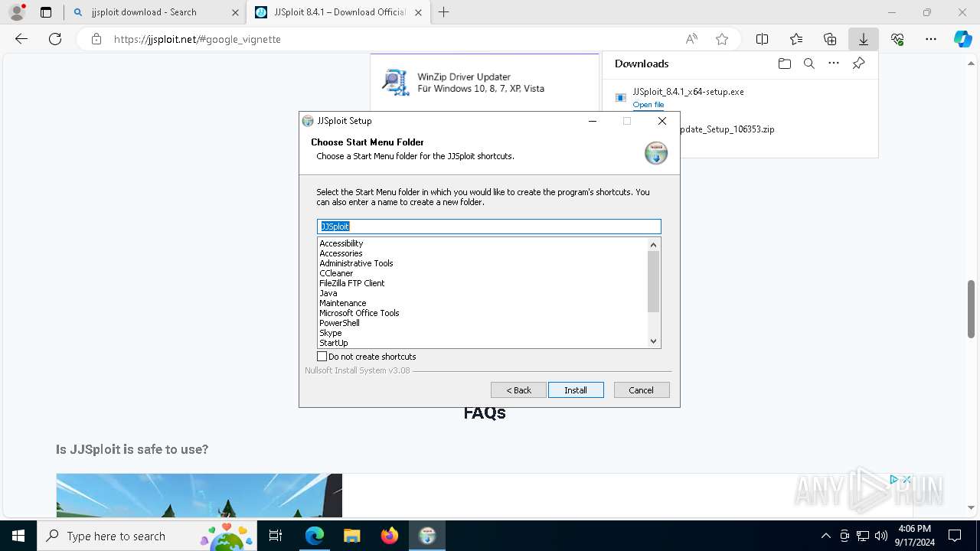Open the volume control tray icon

[881, 536]
